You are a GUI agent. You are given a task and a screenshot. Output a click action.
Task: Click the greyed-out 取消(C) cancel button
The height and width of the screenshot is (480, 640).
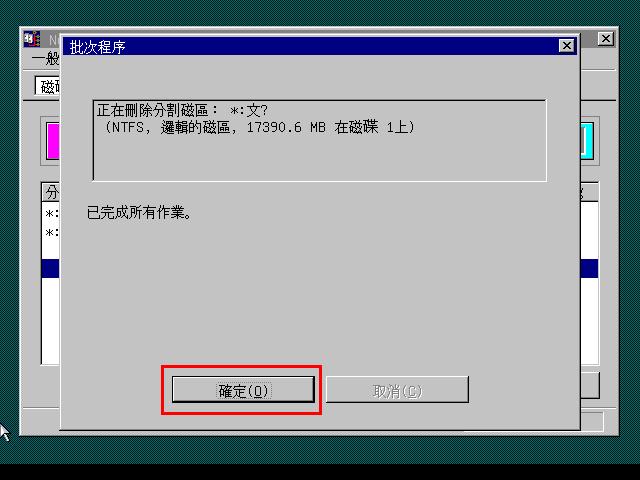coord(397,389)
